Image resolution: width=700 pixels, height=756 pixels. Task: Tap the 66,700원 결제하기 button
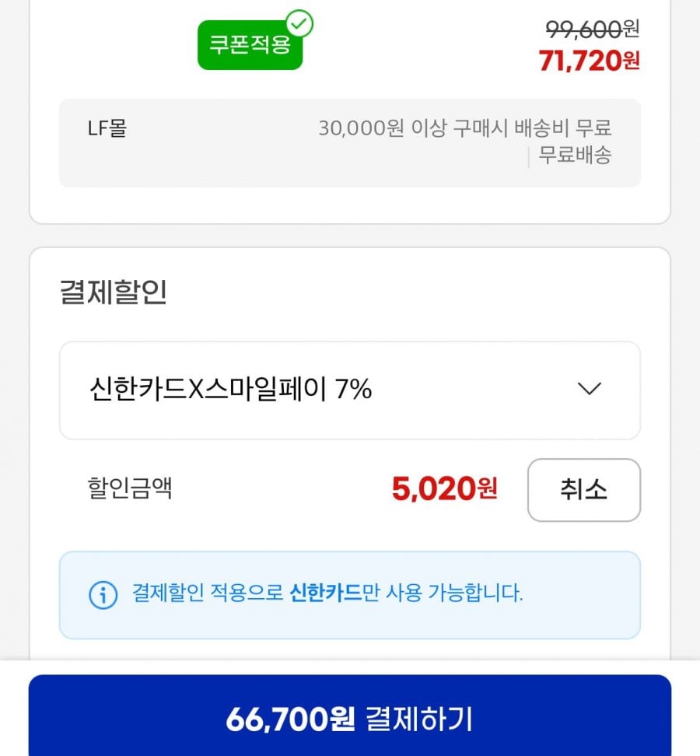pos(349,719)
